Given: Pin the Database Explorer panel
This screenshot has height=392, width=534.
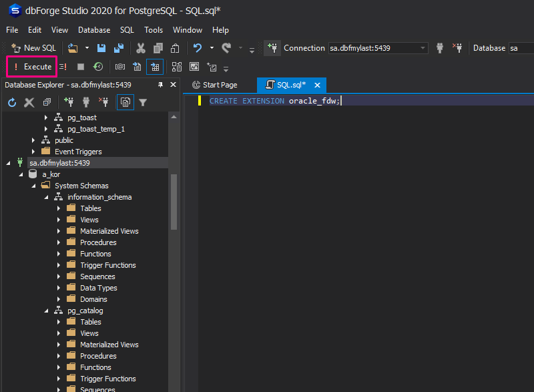Looking at the screenshot, I should coord(160,85).
